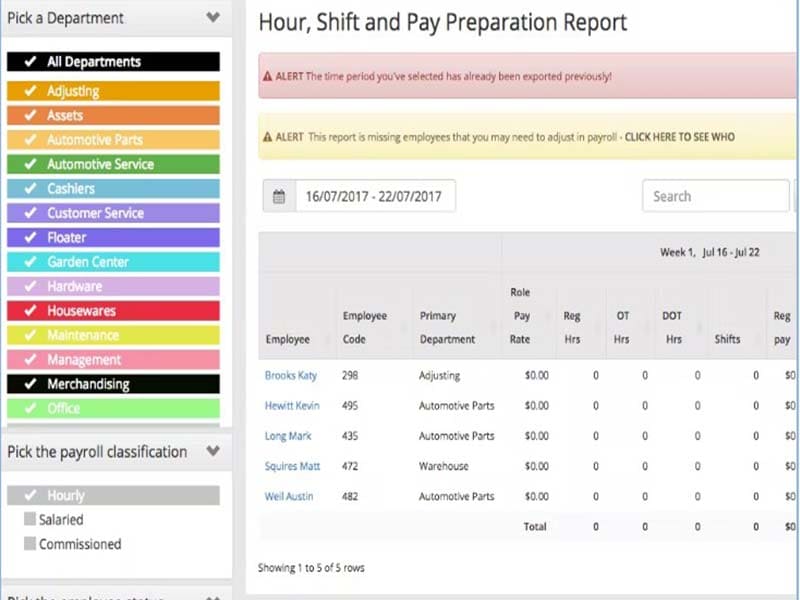Enable the Salaried classification checkbox
The height and width of the screenshot is (600, 800).
[x=30, y=520]
